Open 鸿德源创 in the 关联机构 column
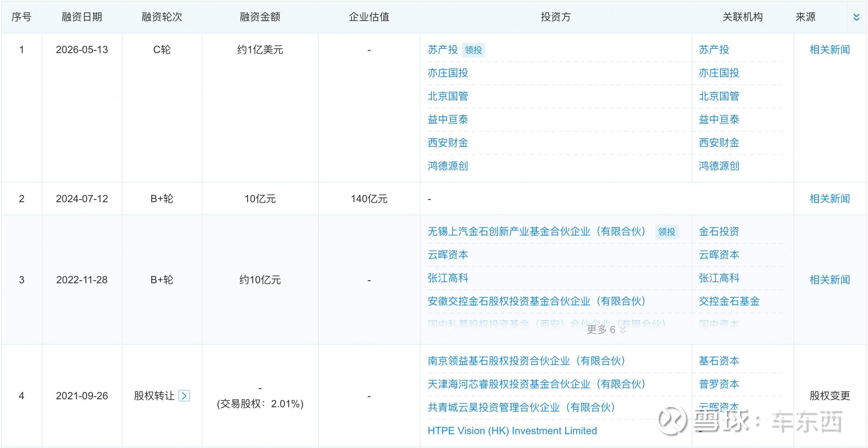The height and width of the screenshot is (448, 868). click(719, 166)
